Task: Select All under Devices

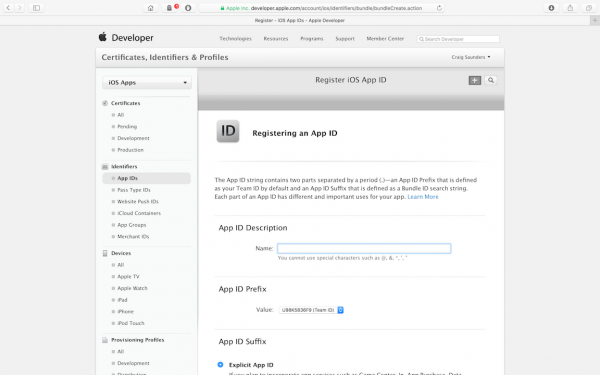Action: [121, 265]
